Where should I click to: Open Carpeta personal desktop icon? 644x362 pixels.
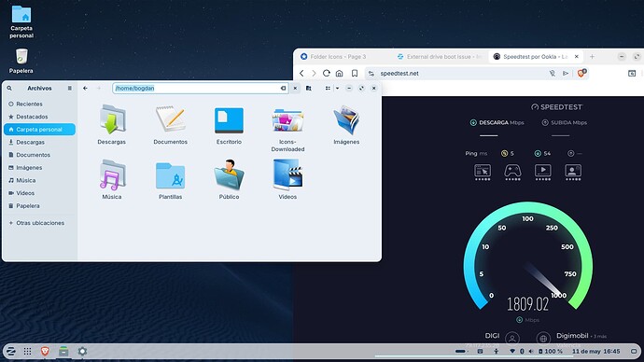(x=21, y=21)
